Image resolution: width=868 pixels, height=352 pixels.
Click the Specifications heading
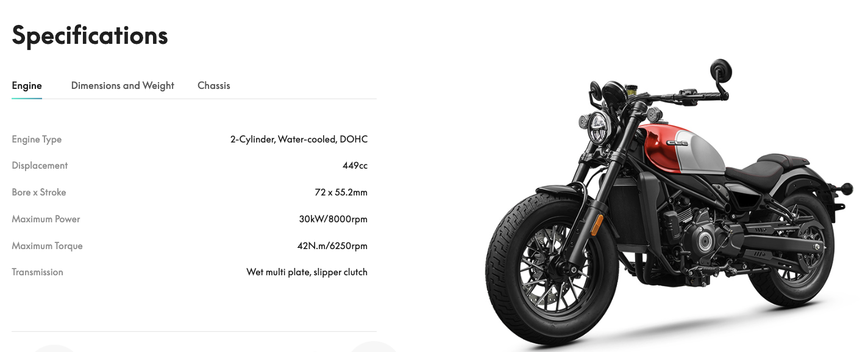click(x=90, y=35)
